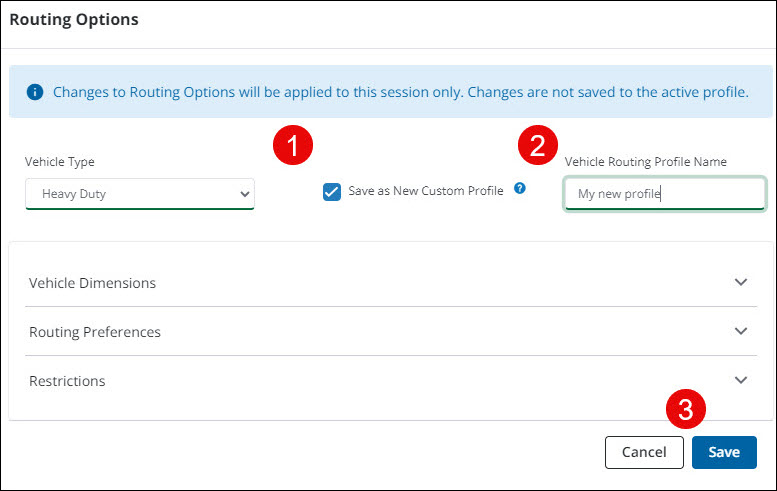Click the Vehicle Type field label

point(60,161)
